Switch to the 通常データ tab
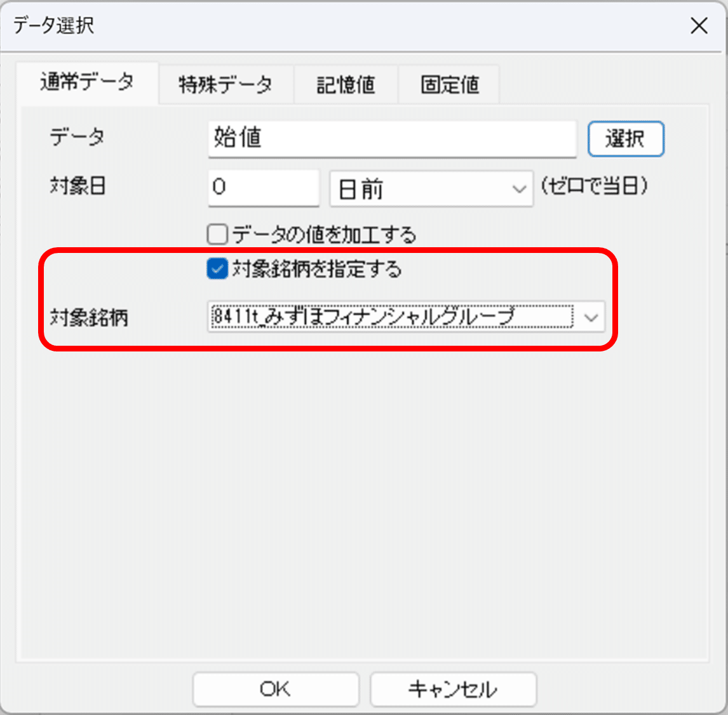This screenshot has width=728, height=715. click(x=87, y=83)
